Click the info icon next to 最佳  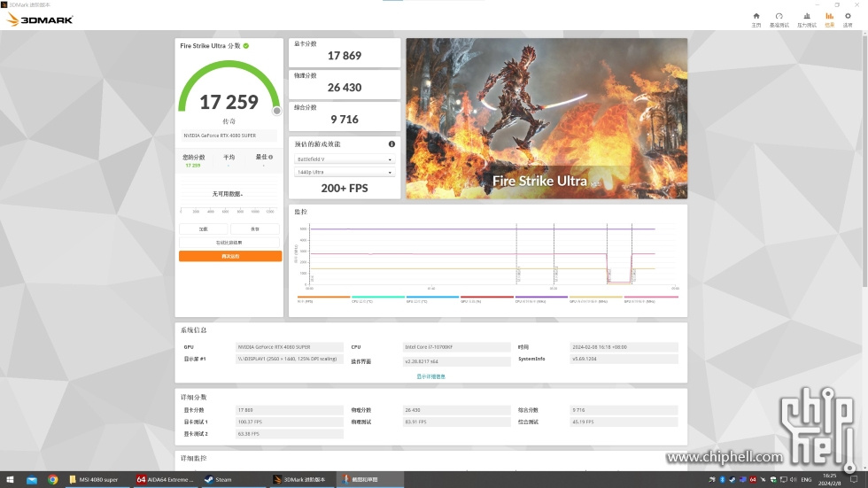(x=271, y=157)
